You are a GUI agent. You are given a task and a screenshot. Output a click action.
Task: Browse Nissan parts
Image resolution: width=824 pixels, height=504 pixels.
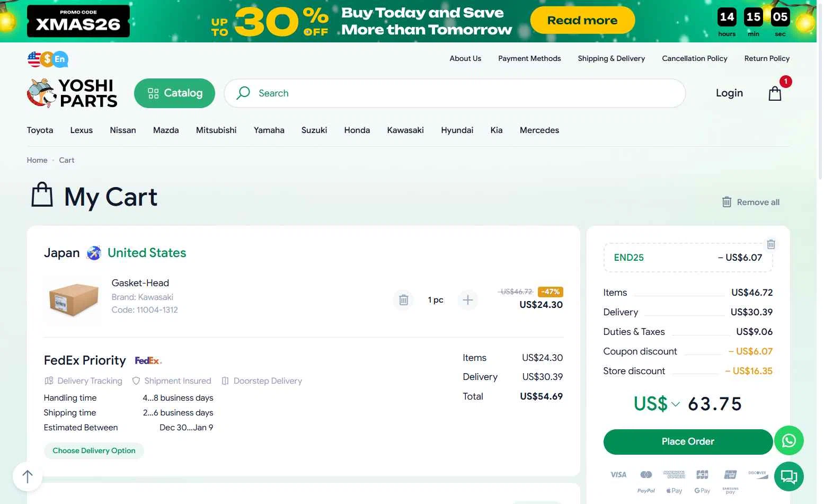123,130
